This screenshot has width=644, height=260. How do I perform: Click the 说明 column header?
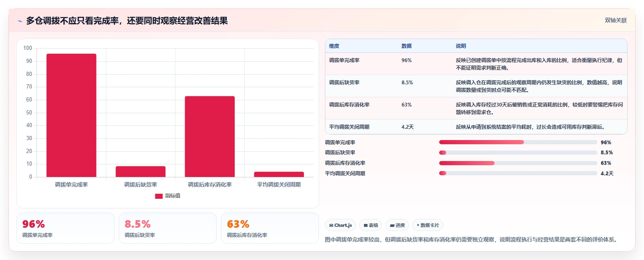[x=461, y=46]
